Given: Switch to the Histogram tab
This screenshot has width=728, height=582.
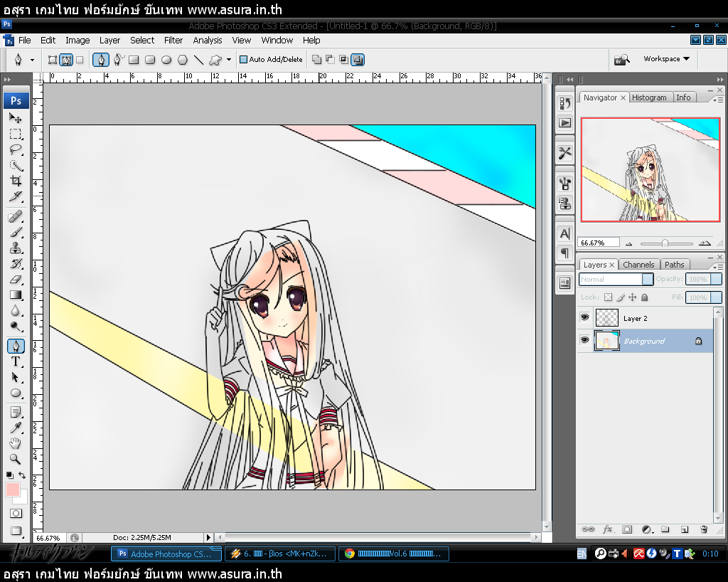Looking at the screenshot, I should click(x=649, y=97).
